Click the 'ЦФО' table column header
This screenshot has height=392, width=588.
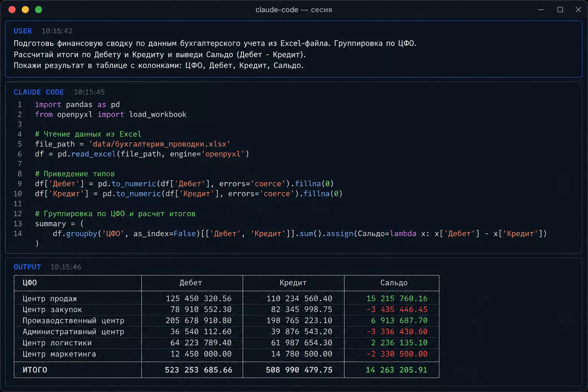29,283
